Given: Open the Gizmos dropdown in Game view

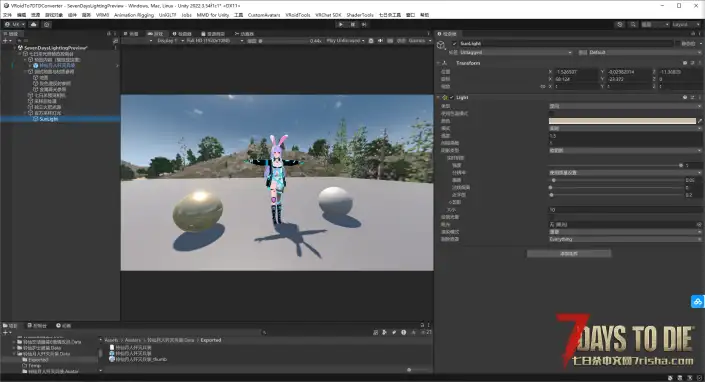Looking at the screenshot, I should click(x=419, y=41).
